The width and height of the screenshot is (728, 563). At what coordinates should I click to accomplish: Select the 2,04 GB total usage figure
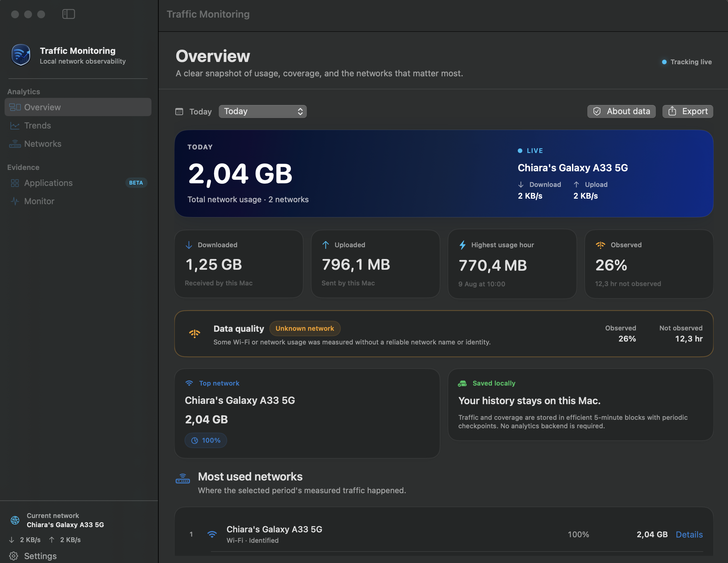[240, 174]
